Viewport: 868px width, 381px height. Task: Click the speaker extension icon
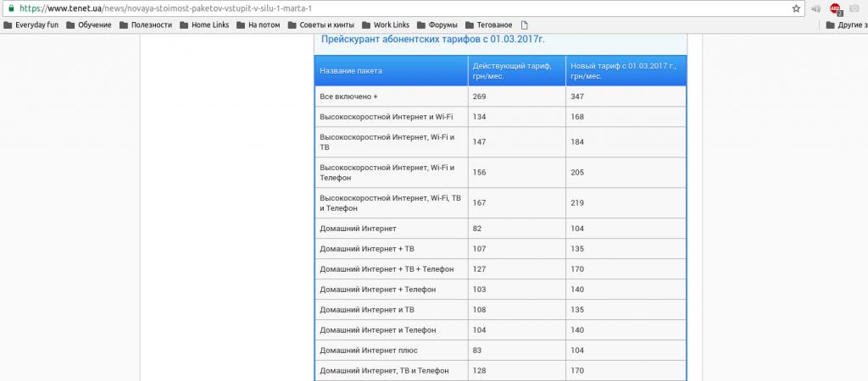click(815, 8)
